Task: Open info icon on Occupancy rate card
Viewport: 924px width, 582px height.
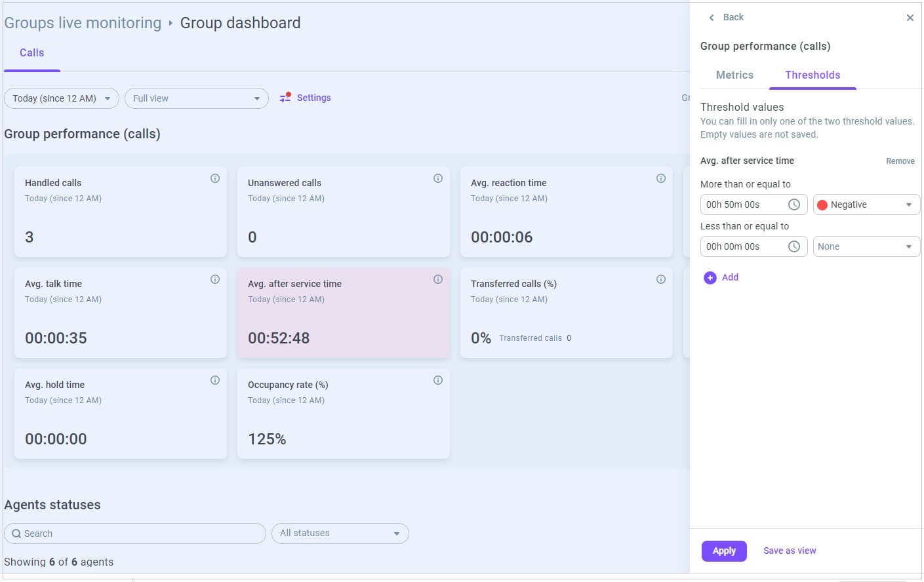Action: pyautogui.click(x=438, y=380)
